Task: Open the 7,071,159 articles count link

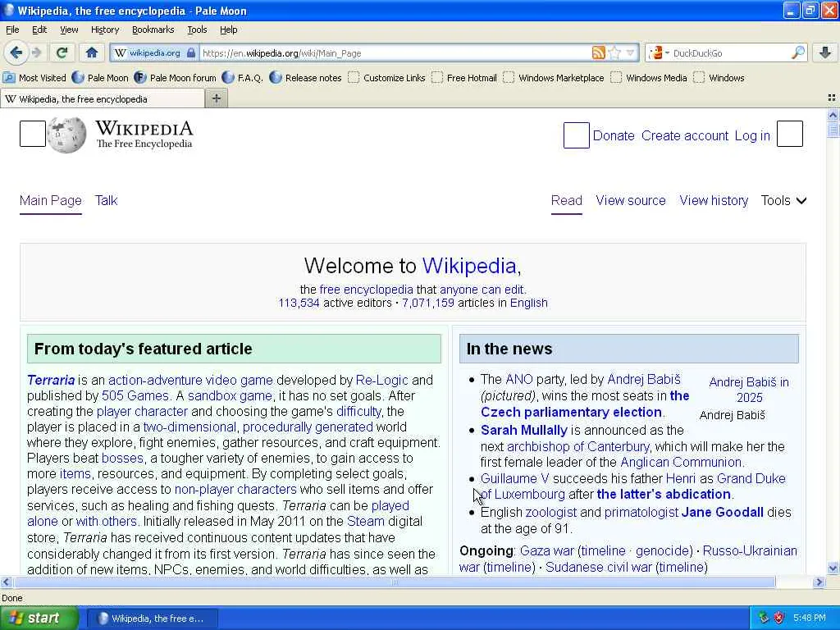Action: click(428, 303)
